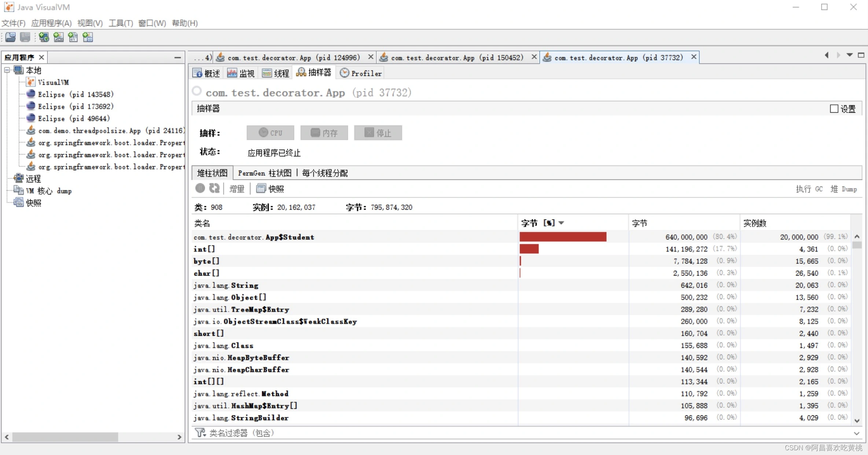Click the add remote host icon
The width and height of the screenshot is (868, 455).
pos(44,37)
